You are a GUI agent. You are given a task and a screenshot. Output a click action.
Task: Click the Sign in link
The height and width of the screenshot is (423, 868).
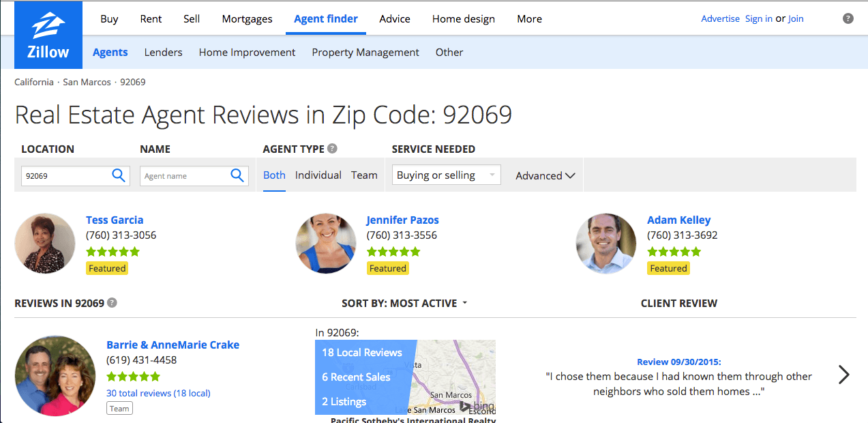point(759,18)
